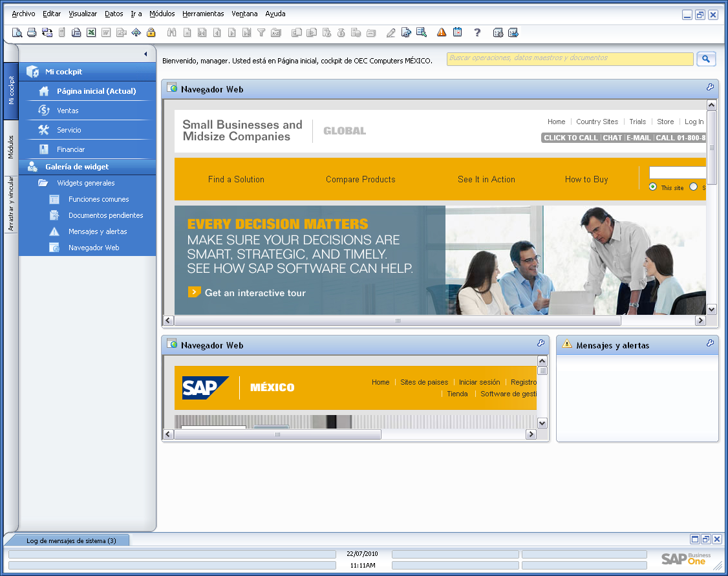Screen dimensions: 728x576
Task: Click inside the operations search field
Action: 569,59
